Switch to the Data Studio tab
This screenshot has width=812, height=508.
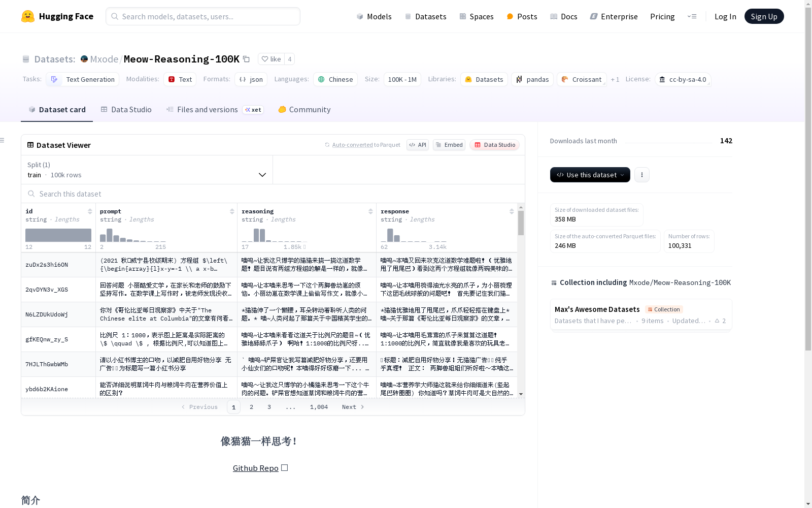(126, 109)
